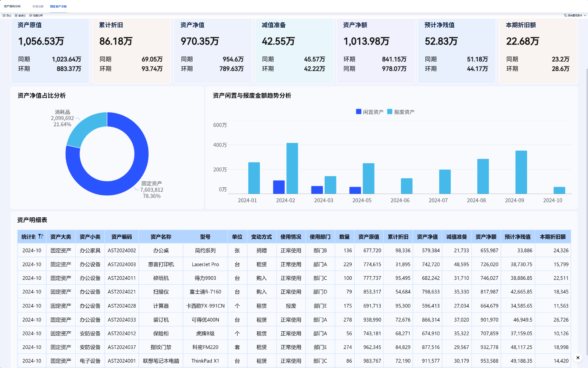Click the 性能分析 performance analysis icon

[31, 15]
